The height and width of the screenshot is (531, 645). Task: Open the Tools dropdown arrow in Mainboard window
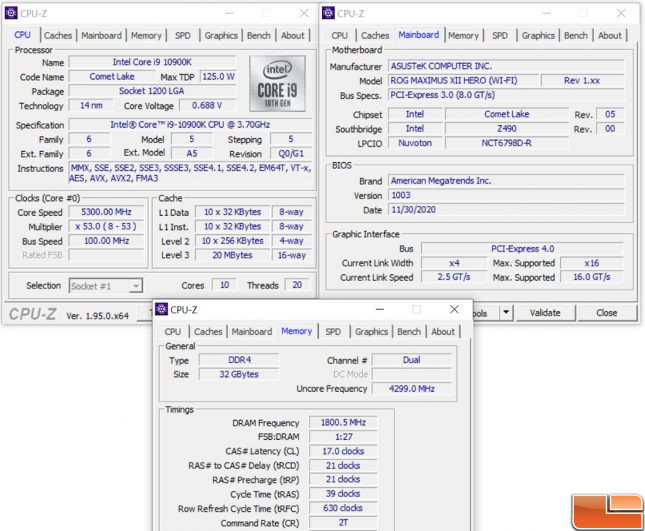[x=506, y=313]
